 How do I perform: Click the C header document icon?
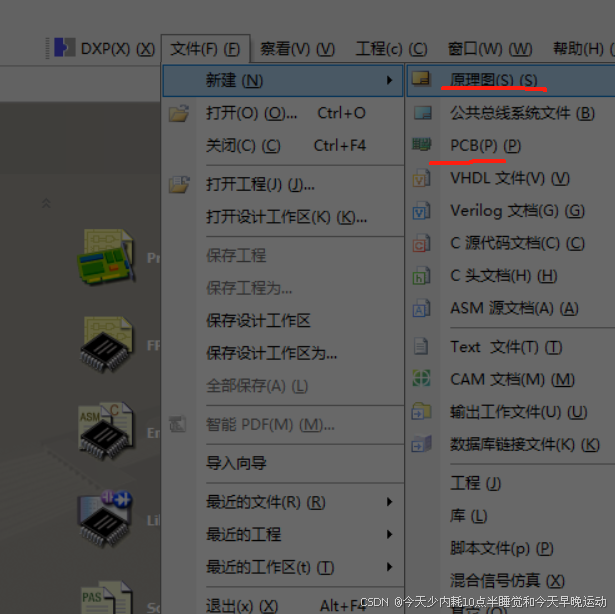click(x=422, y=275)
